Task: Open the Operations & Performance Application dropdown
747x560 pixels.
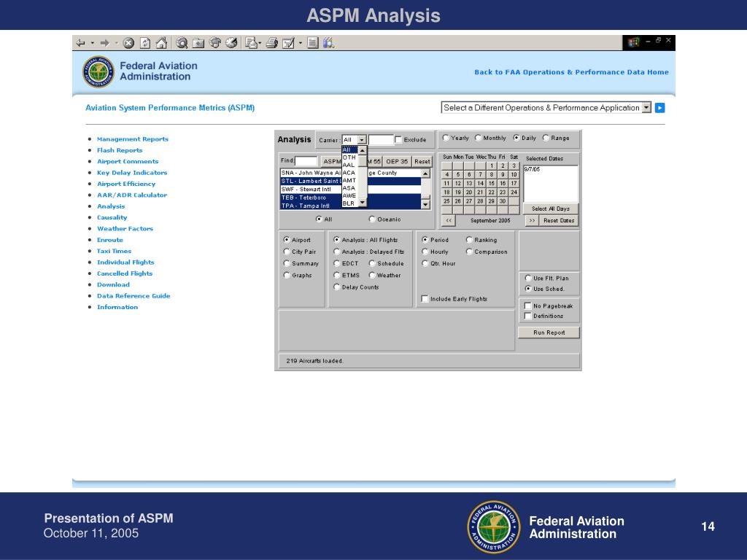Action: (x=546, y=108)
